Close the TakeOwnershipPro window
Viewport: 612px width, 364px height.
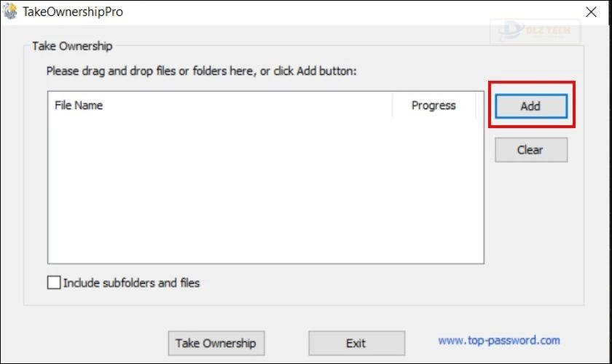tap(591, 12)
